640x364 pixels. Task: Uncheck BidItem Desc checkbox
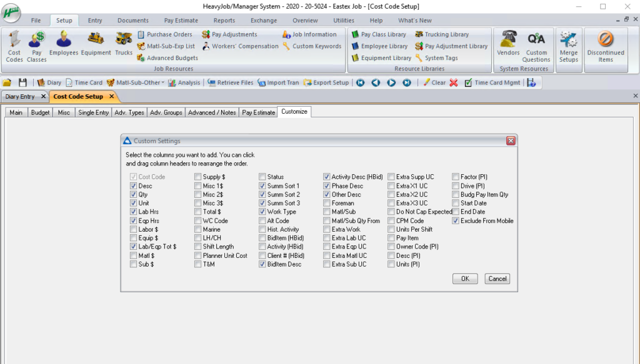262,264
